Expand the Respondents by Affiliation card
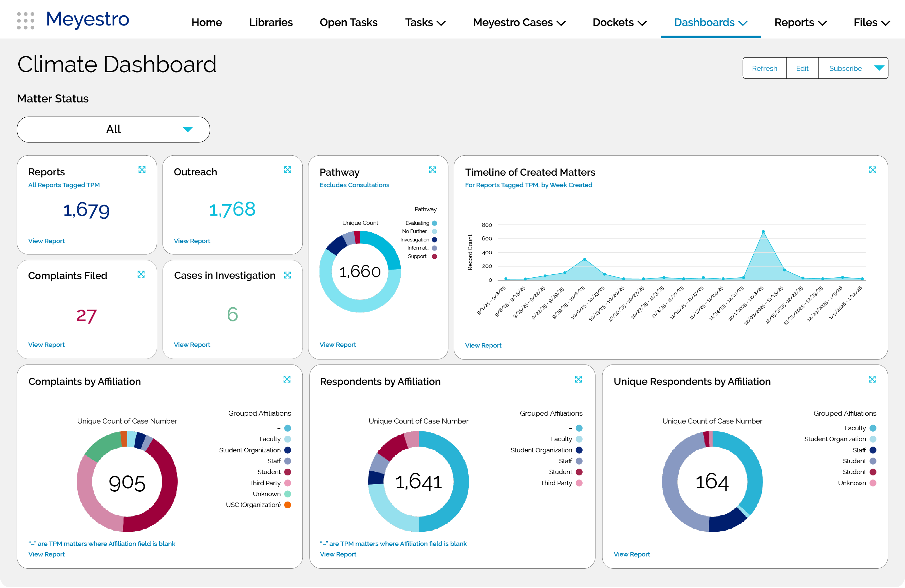Screen dimensions: 905x588 point(578,379)
